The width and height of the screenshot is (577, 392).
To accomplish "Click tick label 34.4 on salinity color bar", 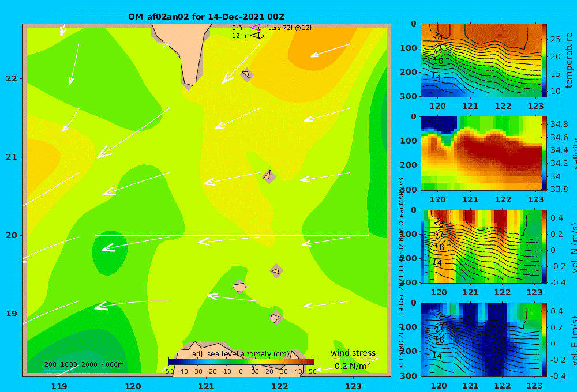I will pos(559,150).
